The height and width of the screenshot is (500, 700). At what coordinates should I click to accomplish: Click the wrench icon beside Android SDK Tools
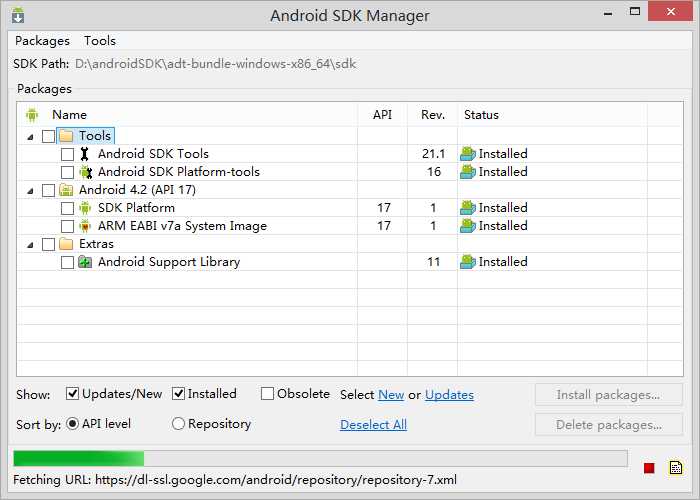[84, 154]
